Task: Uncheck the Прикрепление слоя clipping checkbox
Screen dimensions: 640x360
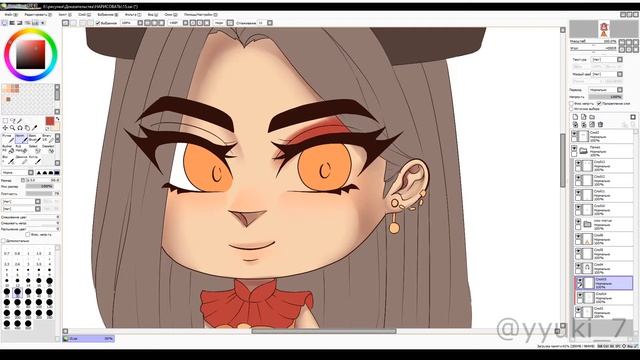Action: click(x=599, y=104)
